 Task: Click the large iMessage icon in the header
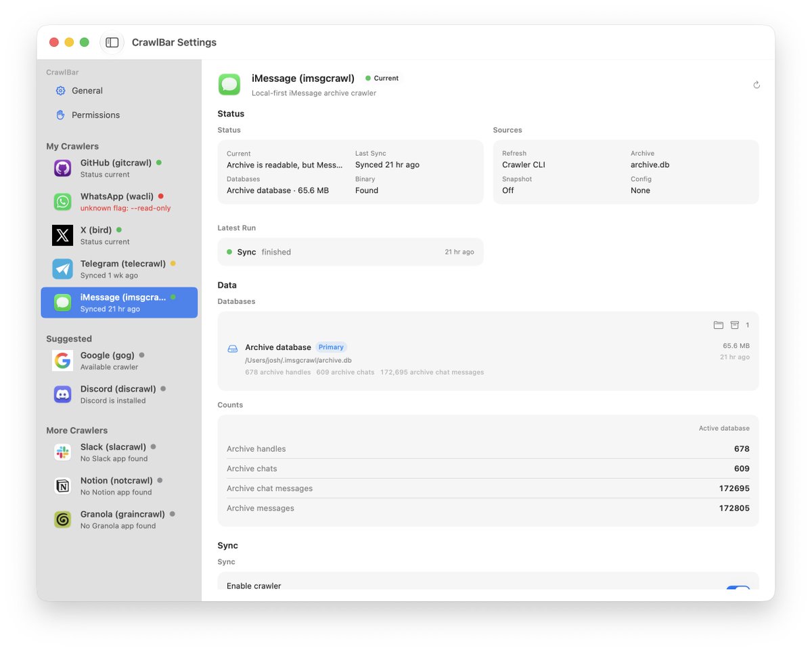pos(229,85)
